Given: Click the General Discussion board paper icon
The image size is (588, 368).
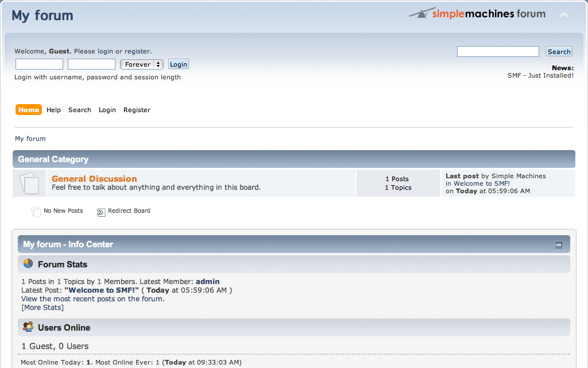Looking at the screenshot, I should tap(29, 182).
